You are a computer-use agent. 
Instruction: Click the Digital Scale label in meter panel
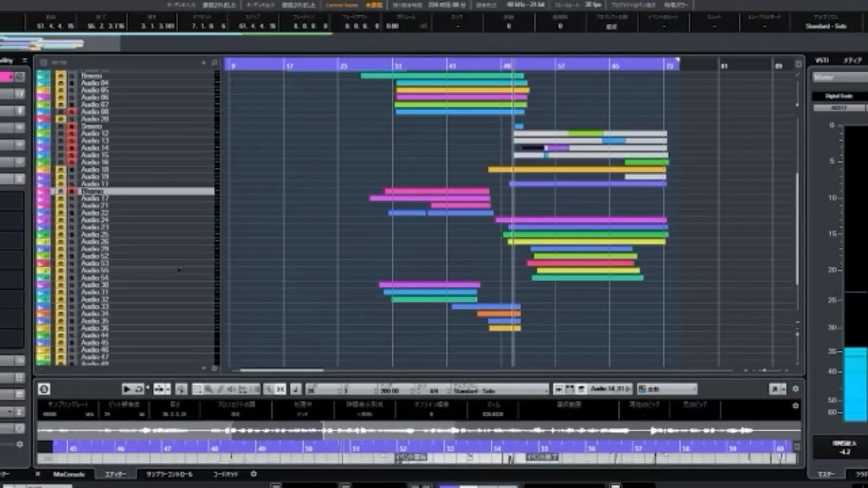click(840, 95)
